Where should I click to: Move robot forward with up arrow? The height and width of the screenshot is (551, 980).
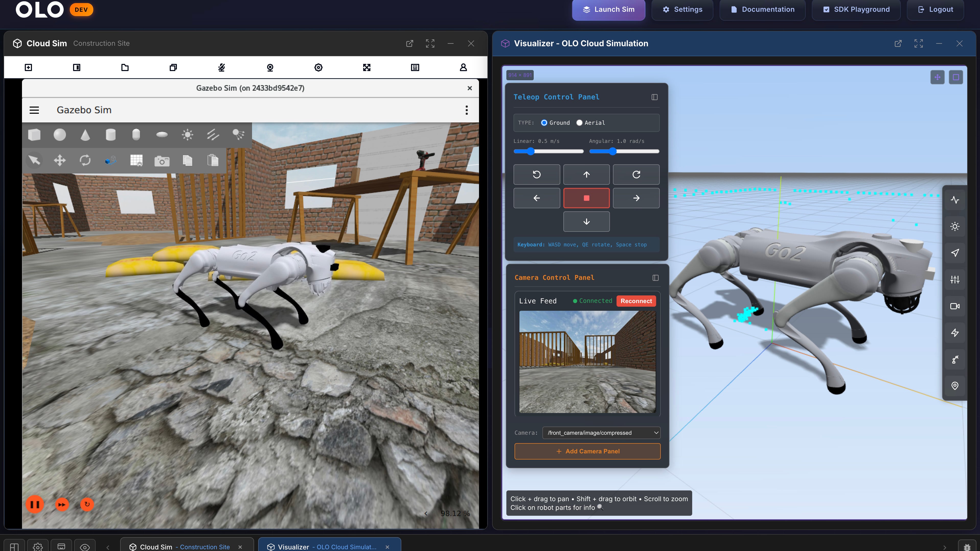(586, 175)
